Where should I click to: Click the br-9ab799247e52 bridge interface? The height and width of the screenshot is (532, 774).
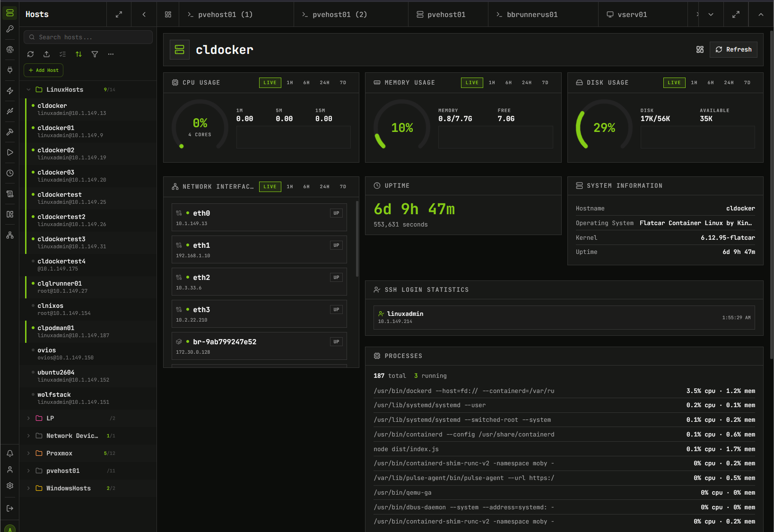tap(259, 346)
